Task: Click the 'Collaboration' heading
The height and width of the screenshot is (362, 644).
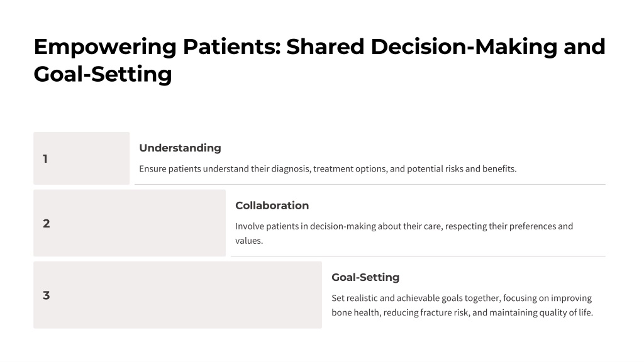Action: click(x=272, y=206)
